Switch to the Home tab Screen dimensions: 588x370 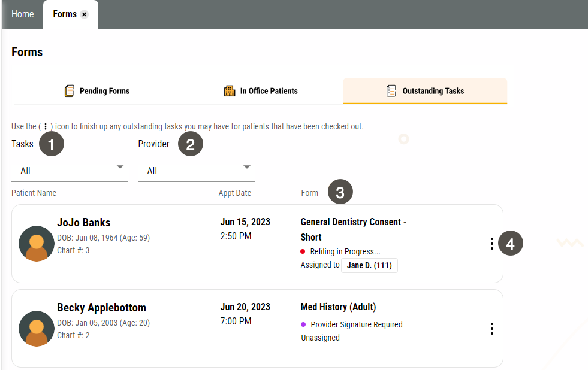pos(23,14)
